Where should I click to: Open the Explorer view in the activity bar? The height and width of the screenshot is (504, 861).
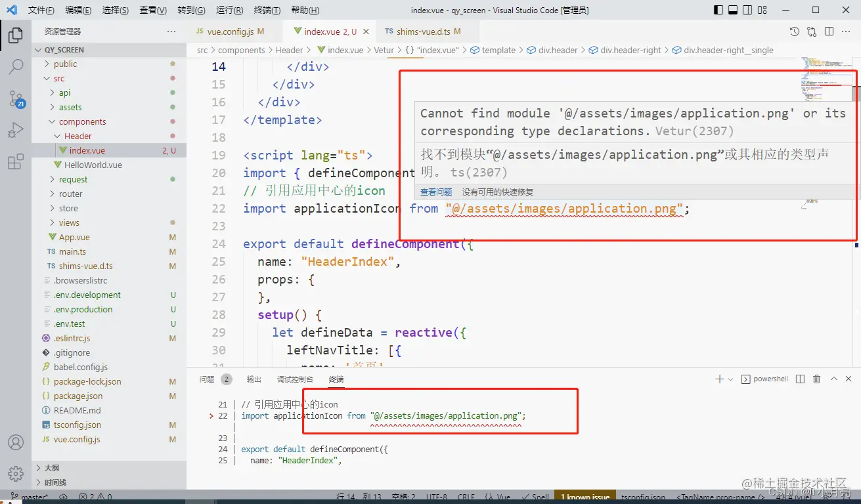pyautogui.click(x=16, y=35)
